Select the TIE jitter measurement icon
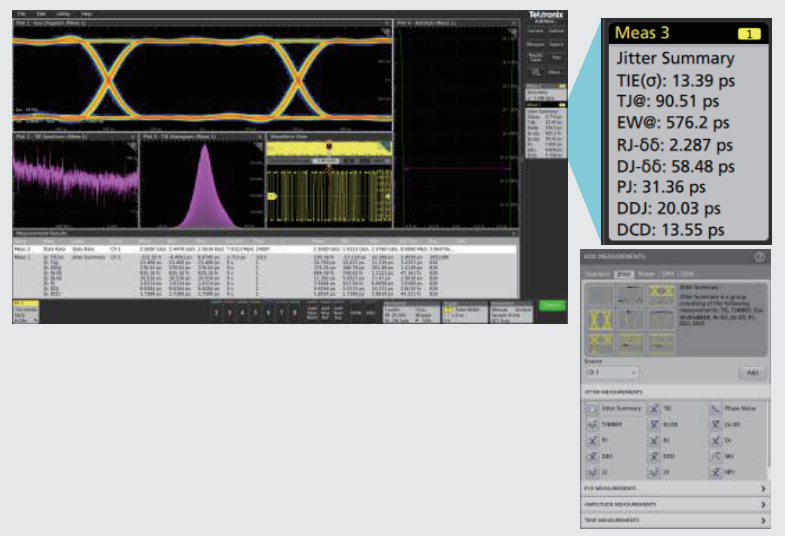Screen dimensions: 785x536 click(654, 409)
